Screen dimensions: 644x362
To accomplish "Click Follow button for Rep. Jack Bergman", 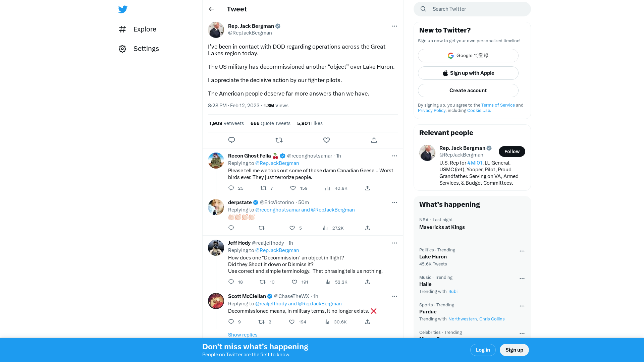I will tap(512, 151).
